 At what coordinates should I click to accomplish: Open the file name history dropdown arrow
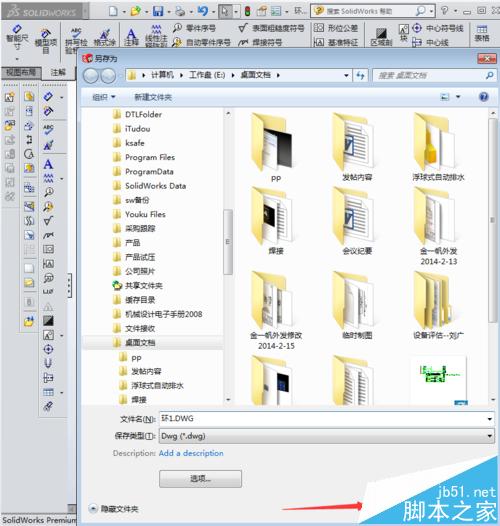[490, 419]
